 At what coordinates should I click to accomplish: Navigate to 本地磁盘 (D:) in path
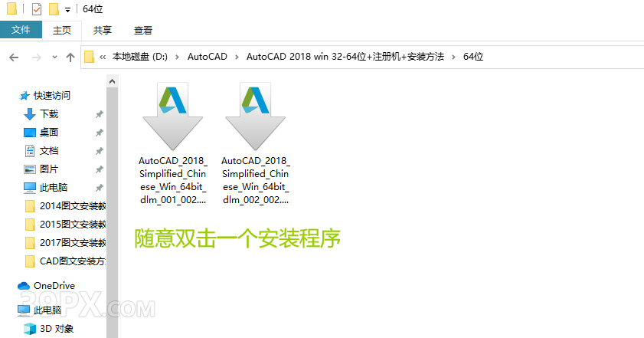[x=140, y=57]
